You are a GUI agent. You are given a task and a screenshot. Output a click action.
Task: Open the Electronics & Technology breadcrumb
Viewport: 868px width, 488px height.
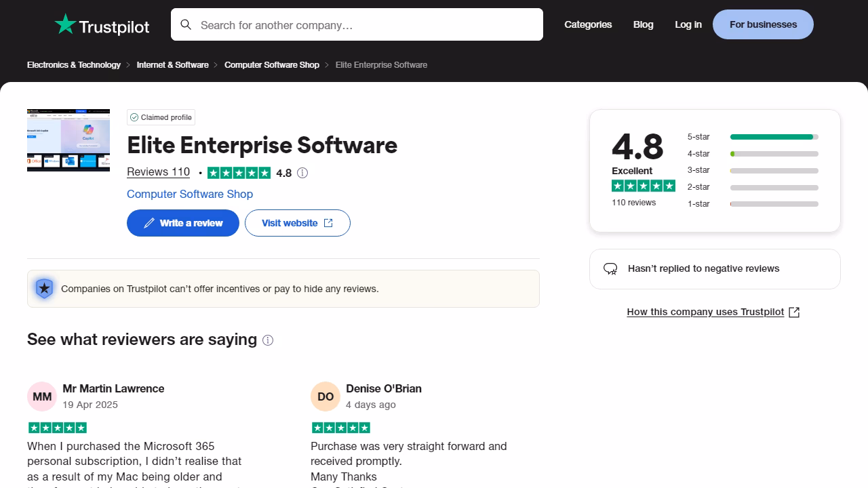click(73, 64)
